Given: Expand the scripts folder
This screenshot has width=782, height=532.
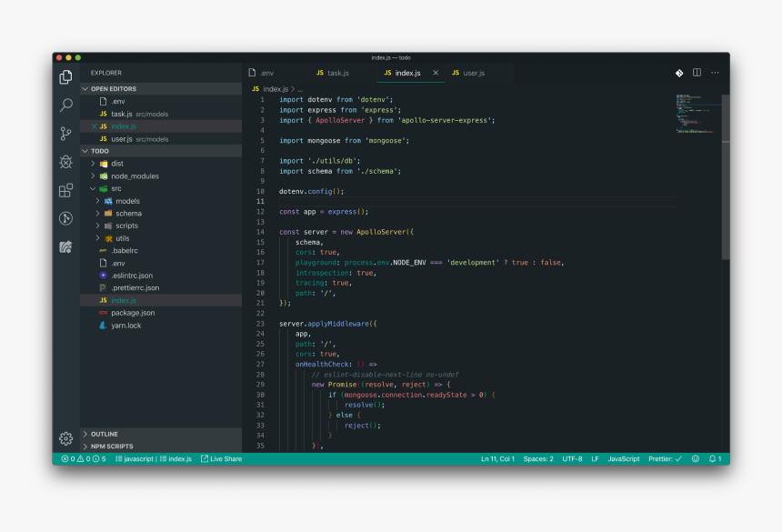Looking at the screenshot, I should point(161,226).
